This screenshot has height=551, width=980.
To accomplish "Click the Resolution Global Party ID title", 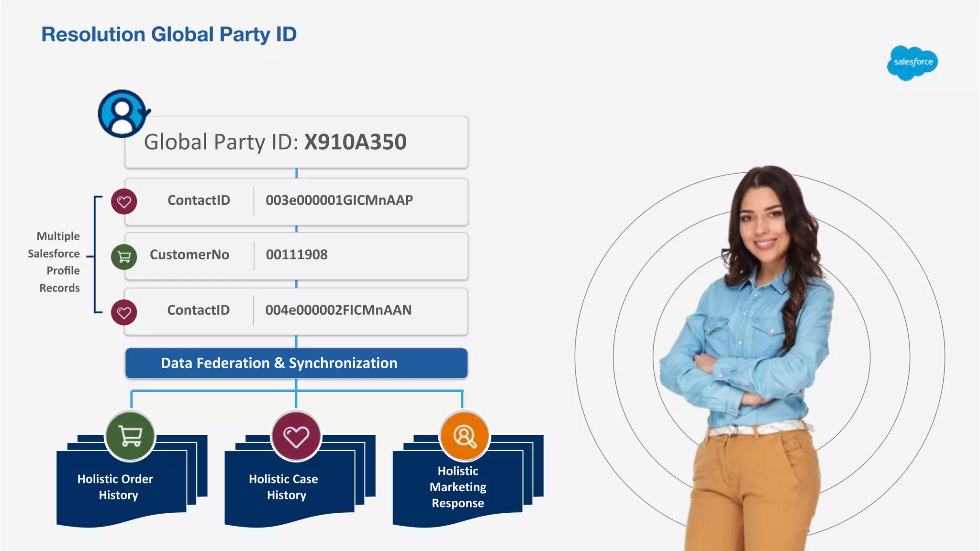I will 169,34.
